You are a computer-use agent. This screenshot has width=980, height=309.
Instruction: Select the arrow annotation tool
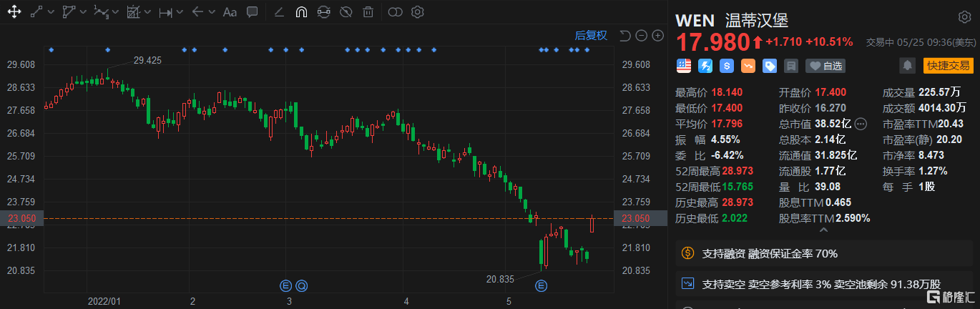[x=198, y=12]
